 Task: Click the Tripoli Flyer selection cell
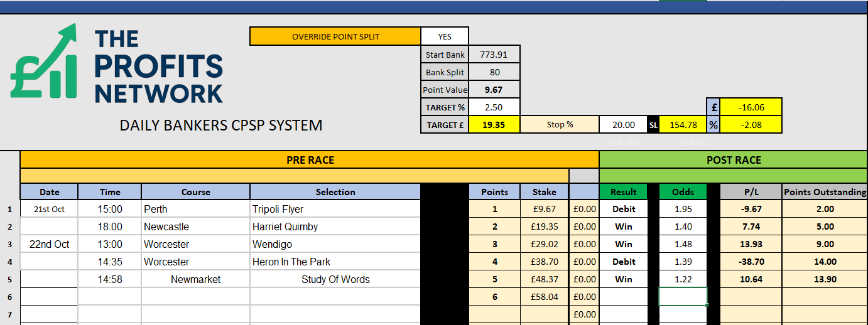335,209
